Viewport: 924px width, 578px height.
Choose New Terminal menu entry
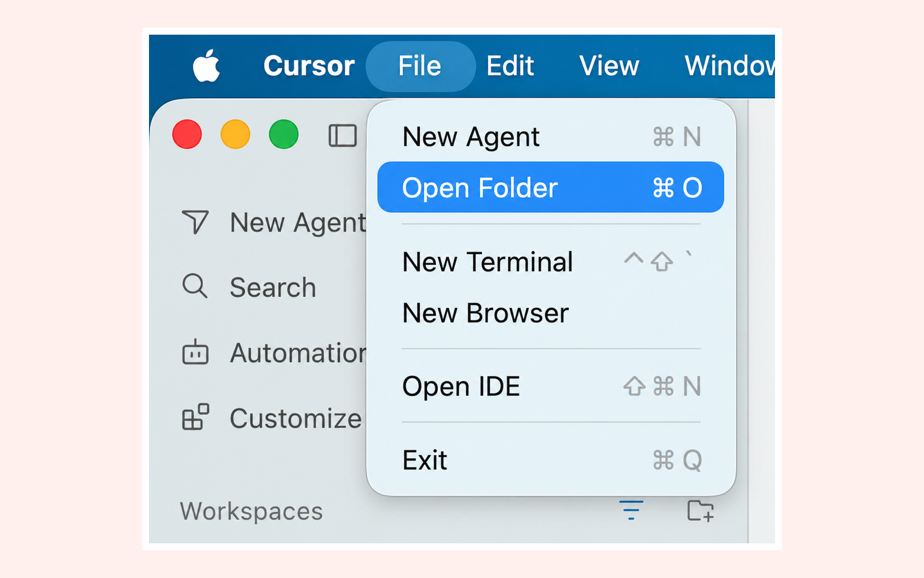551,262
